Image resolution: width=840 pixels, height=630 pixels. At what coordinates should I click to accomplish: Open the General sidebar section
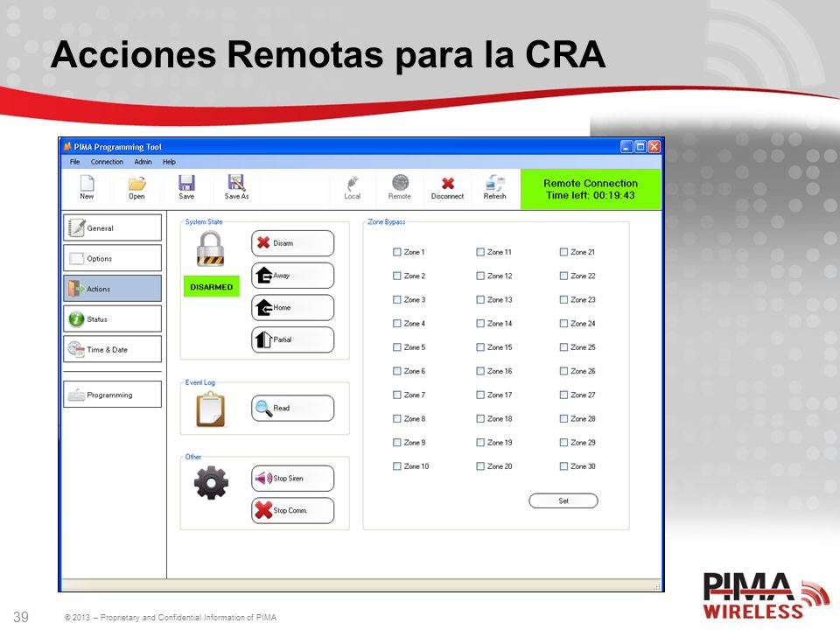tap(113, 227)
